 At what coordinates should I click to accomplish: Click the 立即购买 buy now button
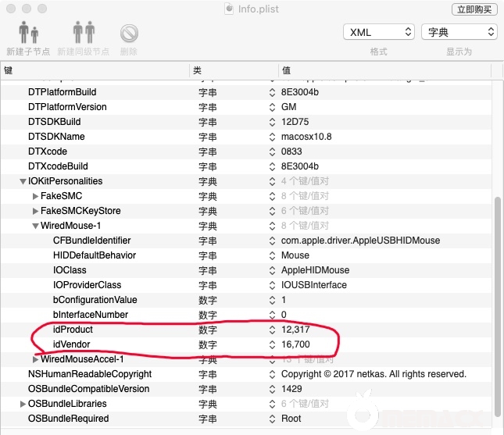(474, 9)
